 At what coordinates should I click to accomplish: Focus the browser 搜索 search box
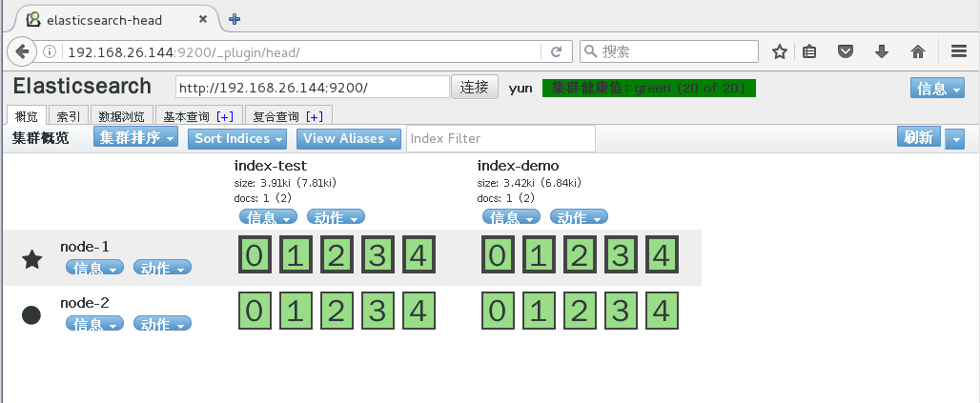[669, 51]
